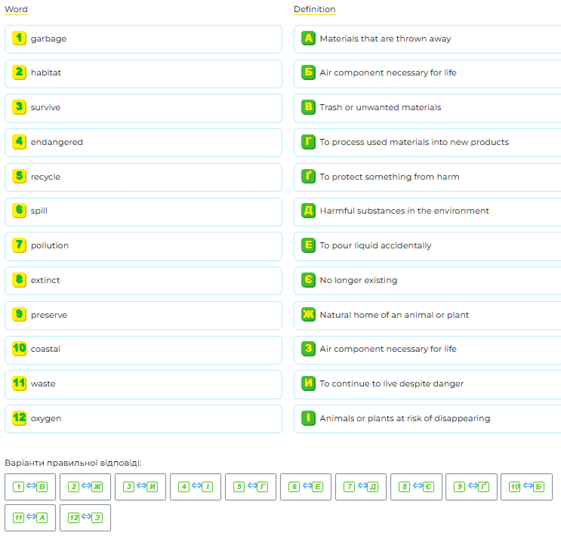Select the answer pair 11 ⇔ А
Viewport: 561px width, 542px height.
(30, 518)
